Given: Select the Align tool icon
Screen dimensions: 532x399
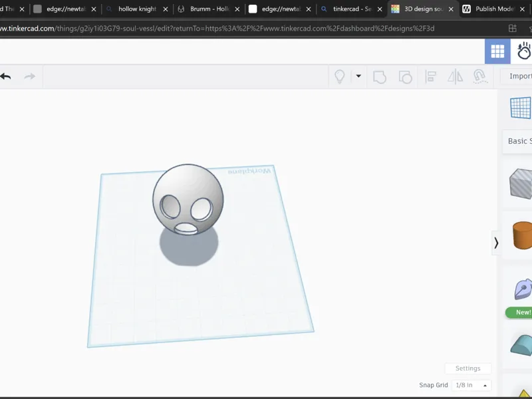Looking at the screenshot, I should pos(430,76).
